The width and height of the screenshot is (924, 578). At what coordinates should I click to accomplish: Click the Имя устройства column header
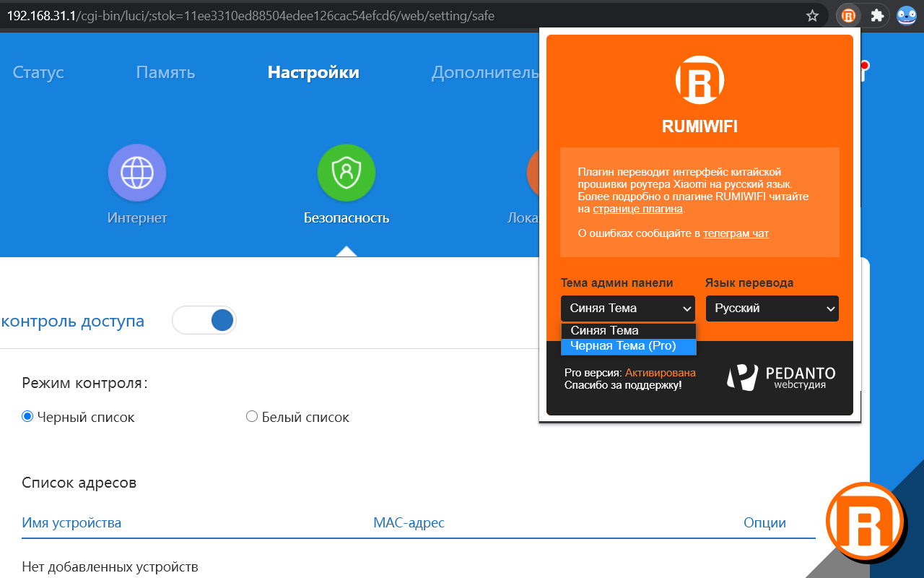71,522
